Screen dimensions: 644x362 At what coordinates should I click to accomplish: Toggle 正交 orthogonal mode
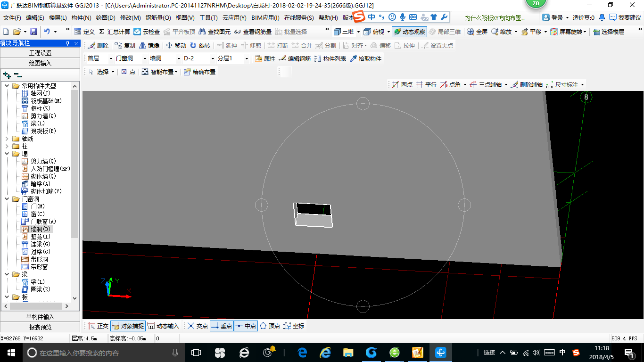click(x=98, y=326)
